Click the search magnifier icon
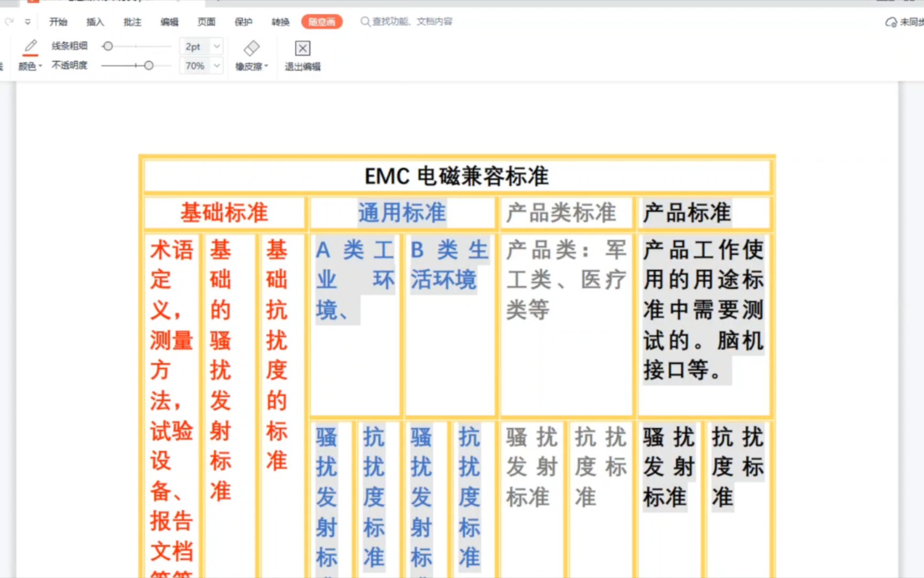924x578 pixels. (365, 21)
